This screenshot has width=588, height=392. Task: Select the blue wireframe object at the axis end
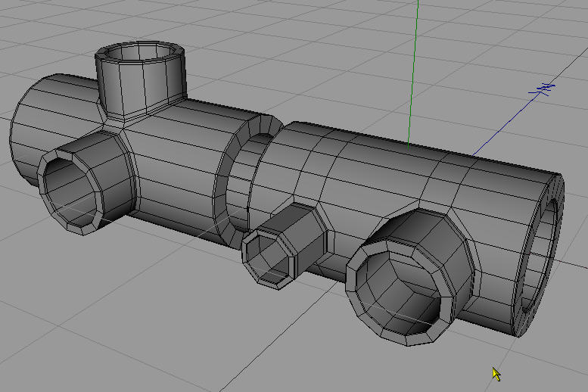tap(543, 89)
